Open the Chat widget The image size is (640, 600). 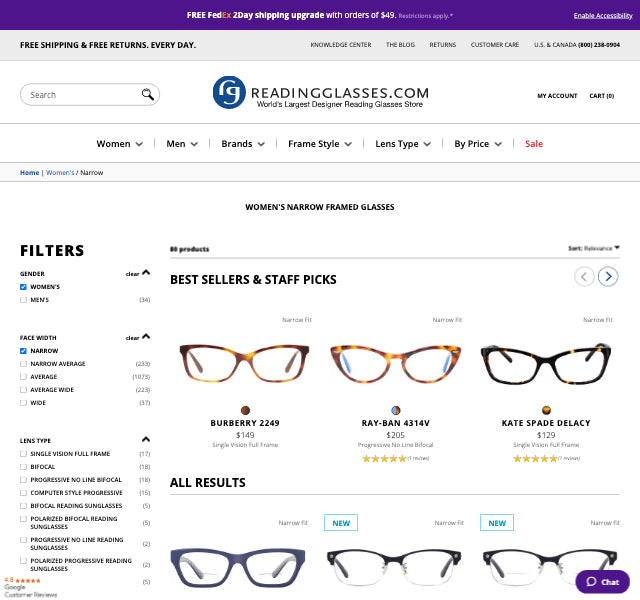pos(602,582)
